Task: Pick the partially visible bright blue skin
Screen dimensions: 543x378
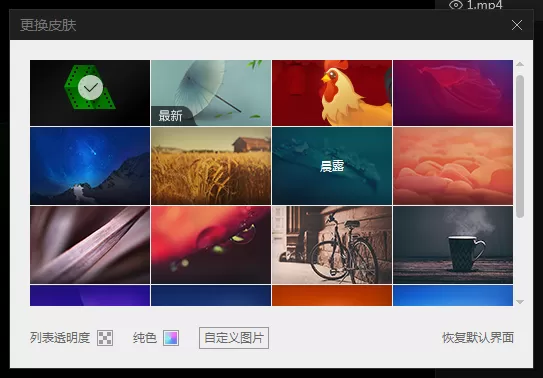Action: pyautogui.click(x=453, y=295)
